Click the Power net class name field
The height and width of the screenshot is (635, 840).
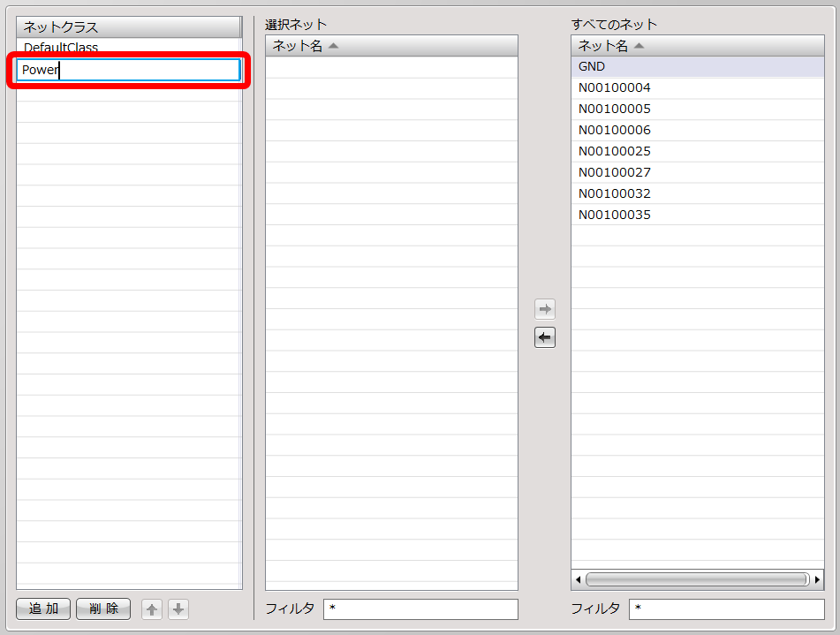pos(128,71)
